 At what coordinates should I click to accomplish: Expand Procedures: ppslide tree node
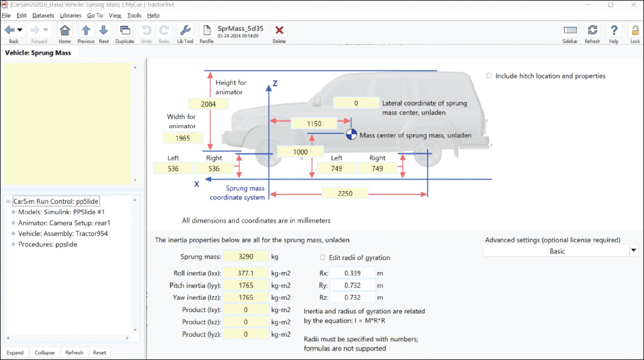[13, 244]
